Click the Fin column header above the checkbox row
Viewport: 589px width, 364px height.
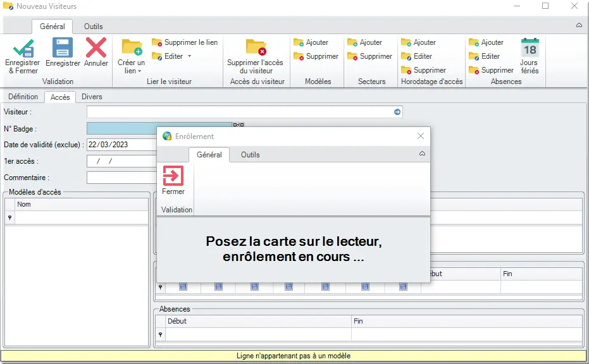[x=542, y=274]
